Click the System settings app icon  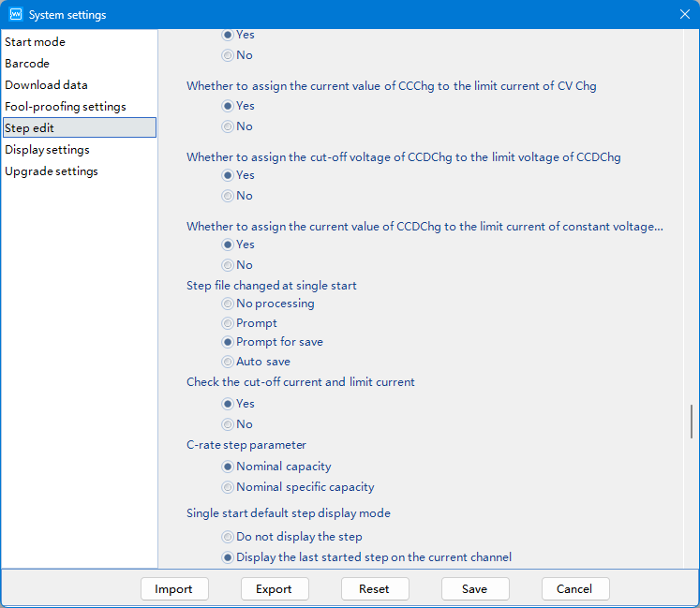[x=16, y=14]
